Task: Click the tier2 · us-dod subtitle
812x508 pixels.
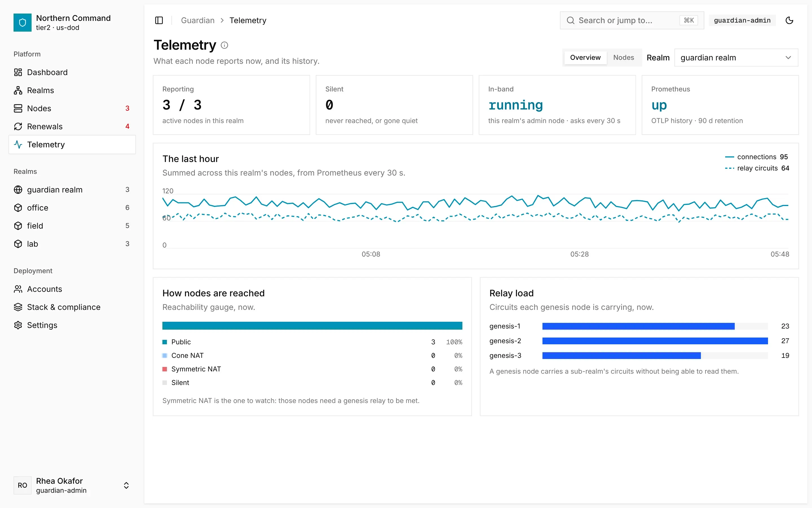Action: [58, 28]
